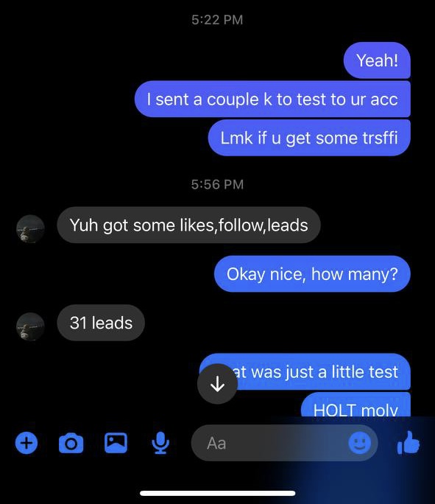Screen dimensions: 435x504
Task: Launch the camera icon
Action: click(71, 444)
